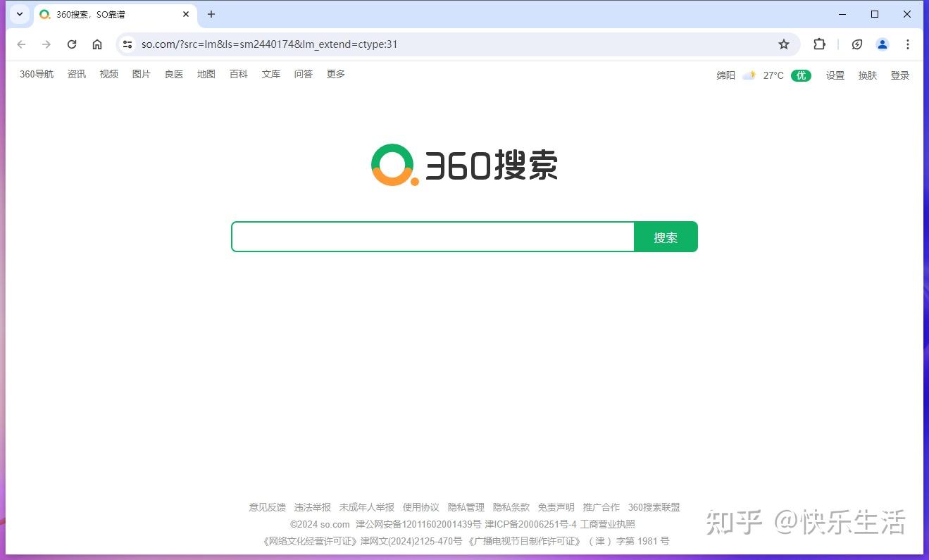Click the green 搜索 button
The image size is (929, 560).
tap(666, 237)
